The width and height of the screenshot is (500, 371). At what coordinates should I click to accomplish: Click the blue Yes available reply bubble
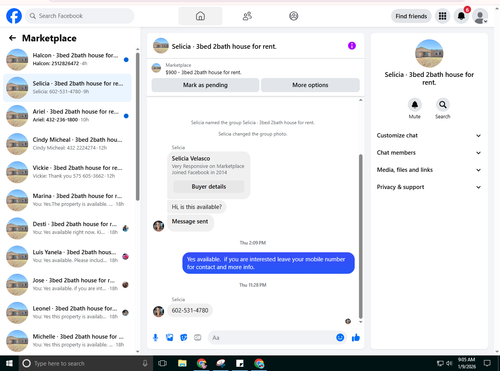pyautogui.click(x=268, y=263)
